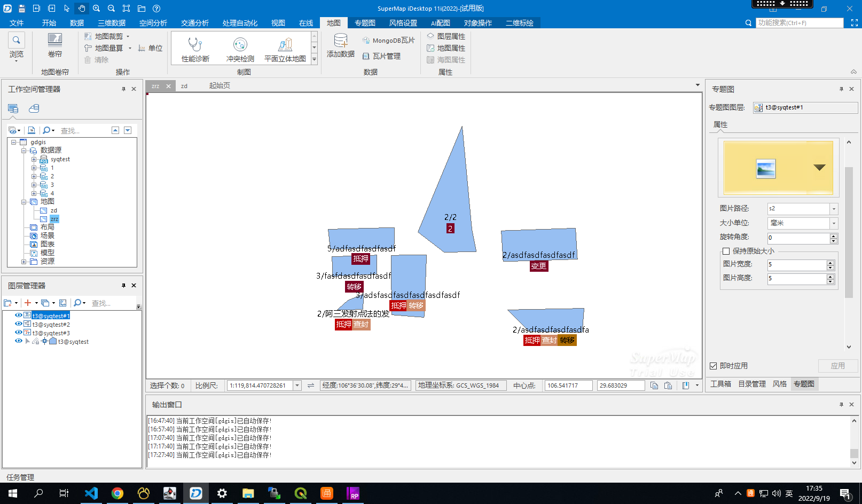Switch to 专题图 ribbon tab
862x504 pixels.
point(365,23)
